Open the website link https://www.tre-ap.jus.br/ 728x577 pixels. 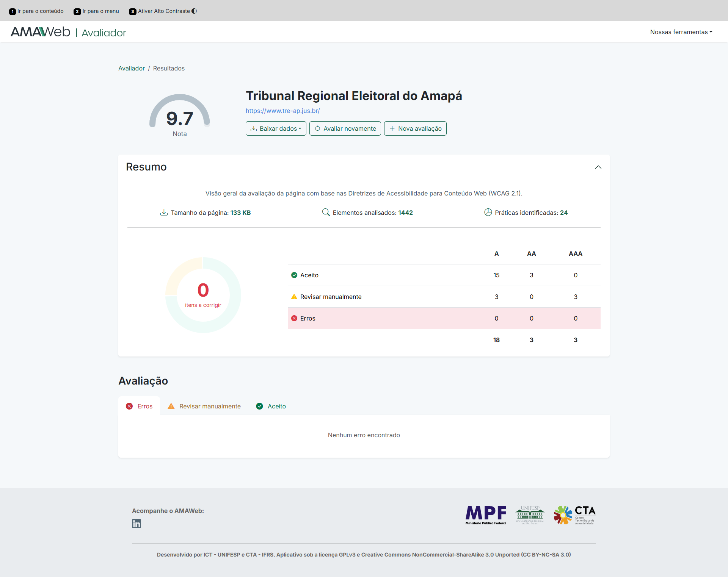tap(282, 111)
